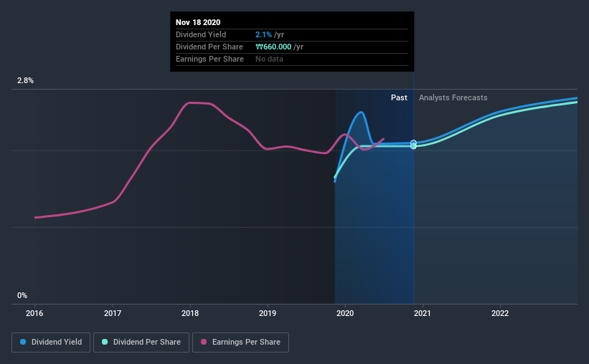Click the ₩660.000 Dividend Per Share value
This screenshot has width=589, height=364.
coord(273,47)
